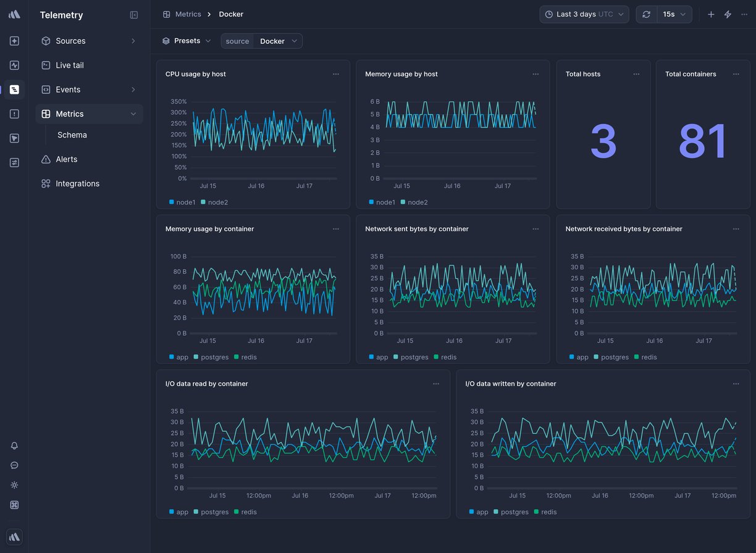Click the Telemetry heading

click(61, 15)
